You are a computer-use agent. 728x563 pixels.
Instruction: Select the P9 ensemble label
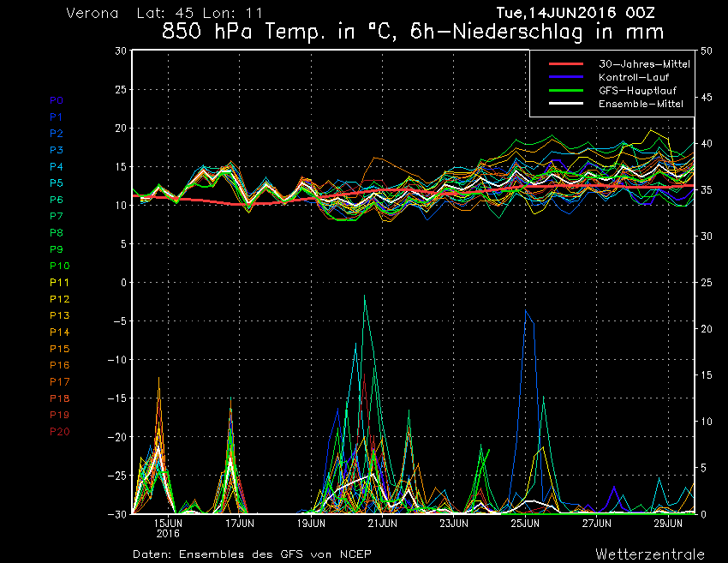coord(57,249)
